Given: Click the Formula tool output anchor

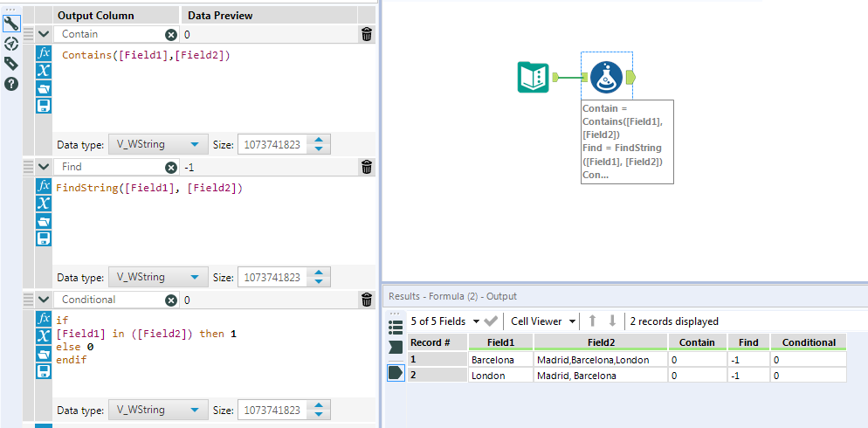Looking at the screenshot, I should pos(630,78).
